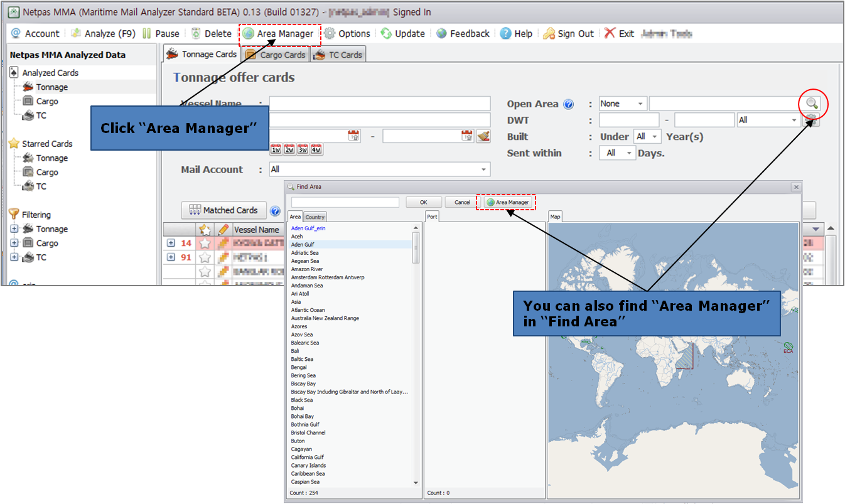Click the Analyze (F9) toolbar icon

coord(76,34)
